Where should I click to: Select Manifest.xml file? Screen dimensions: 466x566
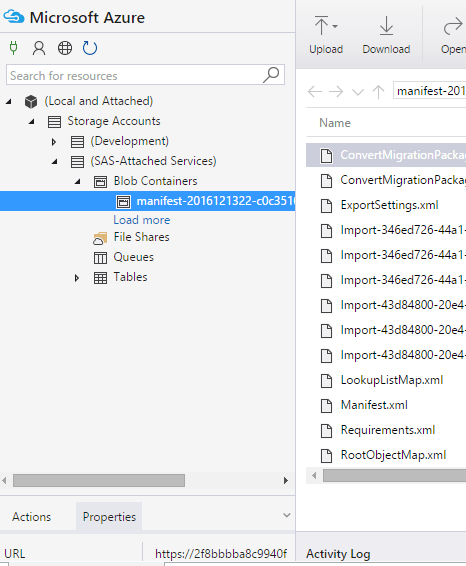coord(374,405)
